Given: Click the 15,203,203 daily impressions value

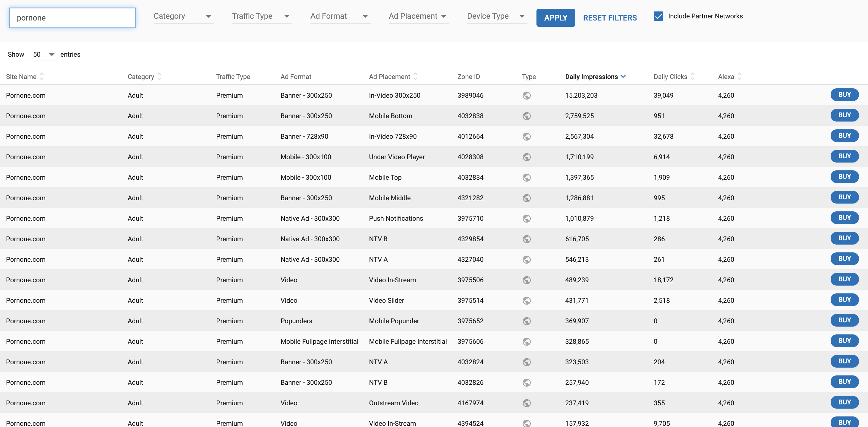Looking at the screenshot, I should pyautogui.click(x=581, y=95).
